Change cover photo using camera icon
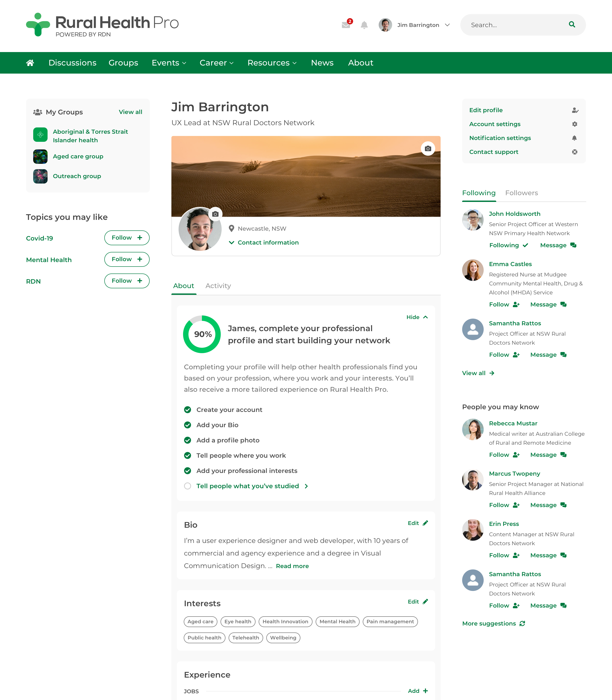The image size is (612, 700). 428,149
